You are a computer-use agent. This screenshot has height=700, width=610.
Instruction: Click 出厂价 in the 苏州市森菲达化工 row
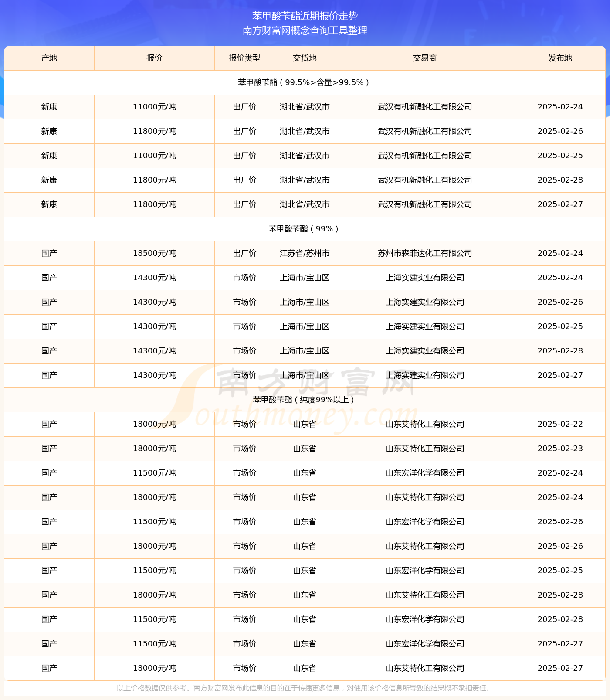244,253
